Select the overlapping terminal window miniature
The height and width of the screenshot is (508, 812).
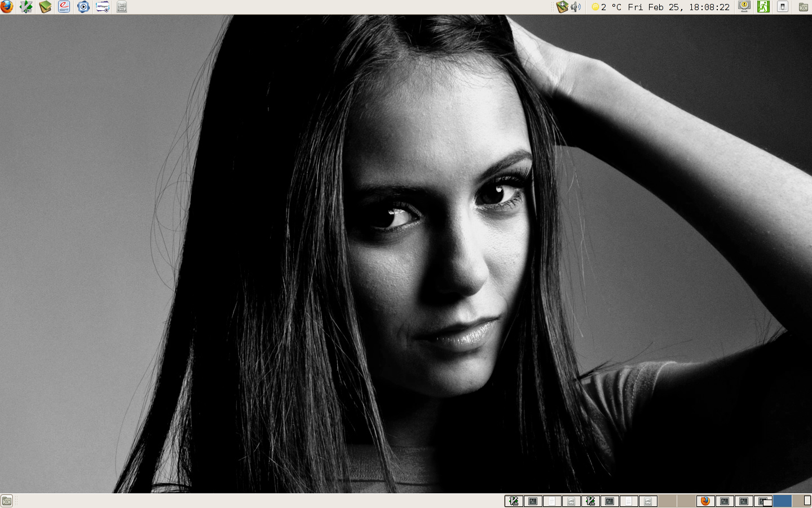(763, 501)
